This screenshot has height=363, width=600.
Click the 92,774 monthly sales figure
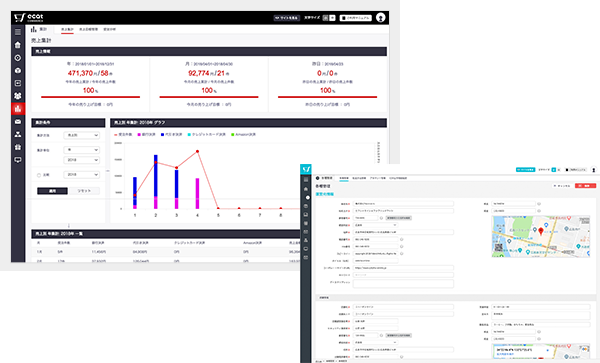[x=199, y=73]
